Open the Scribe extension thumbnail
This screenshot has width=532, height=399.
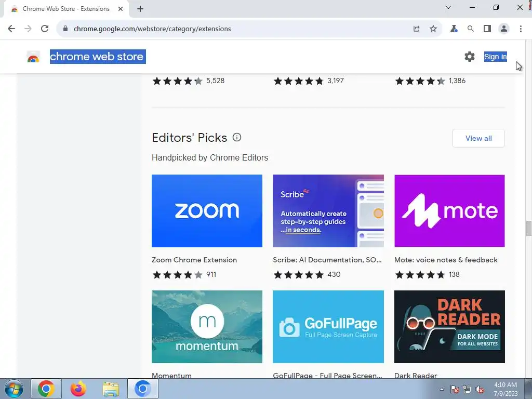coord(328,211)
